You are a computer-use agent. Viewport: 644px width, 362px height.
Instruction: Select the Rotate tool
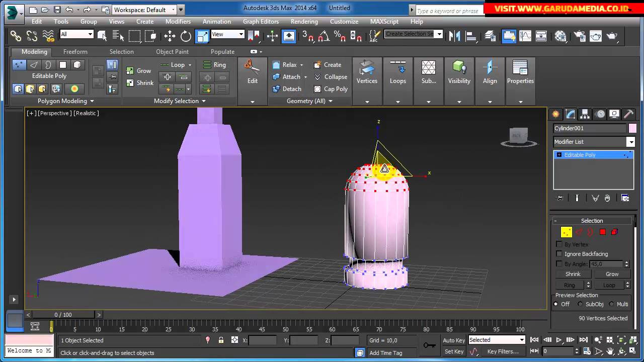point(186,36)
